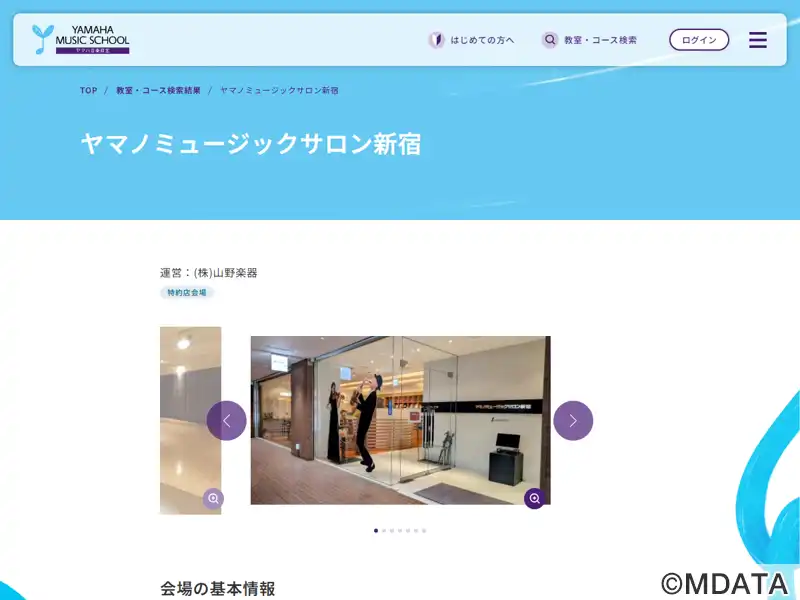This screenshot has width=800, height=600.
Task: Click the 会場の基本情報 section heading
Action: [218, 588]
